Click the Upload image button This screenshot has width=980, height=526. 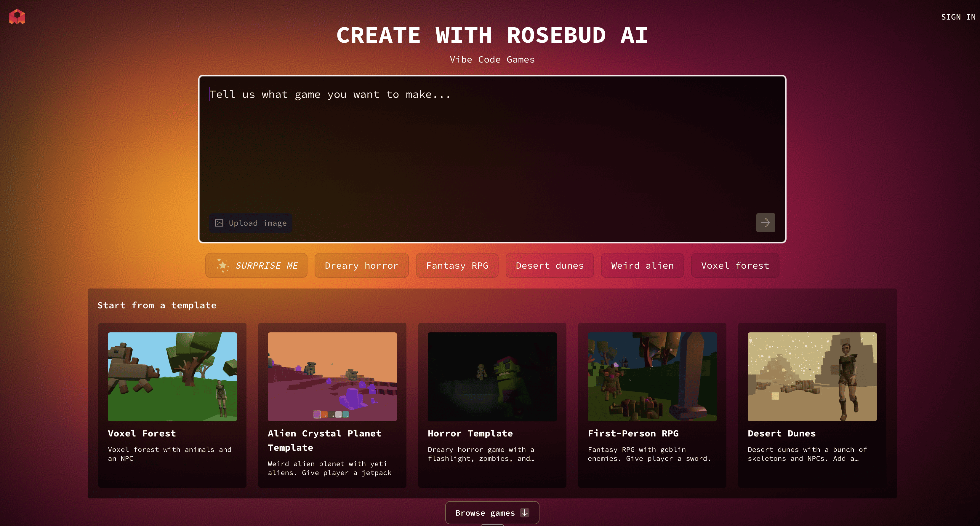click(251, 223)
